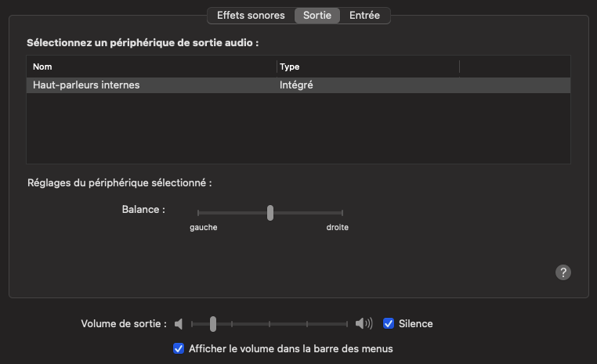Click the empty area of the device list
Image resolution: width=597 pixels, height=364 pixels.
point(298,129)
